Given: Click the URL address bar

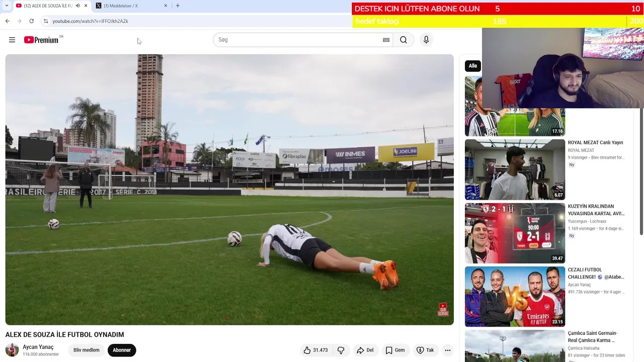Looking at the screenshot, I should [196, 21].
